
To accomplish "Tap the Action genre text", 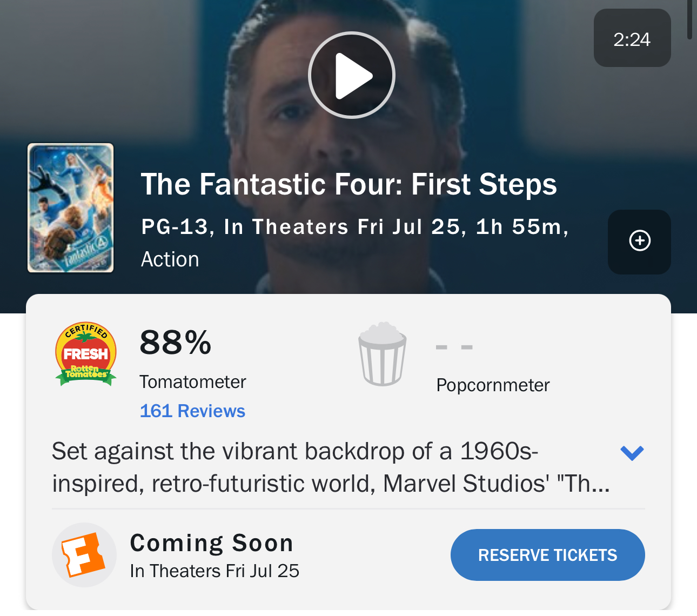I will pos(170,259).
